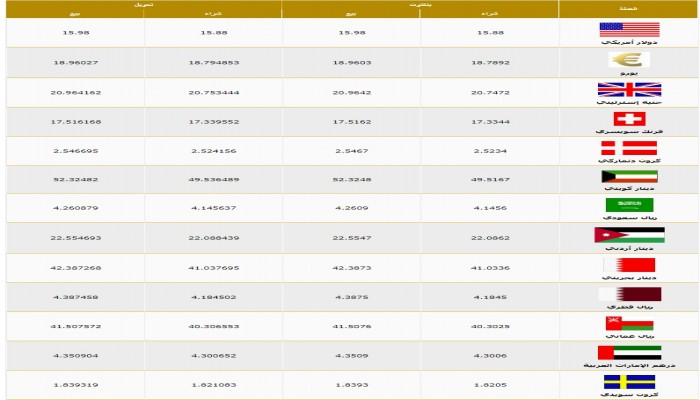Select the Danish krone value 2.546695
Viewport: 700px width, 400px height.
[x=76, y=151]
